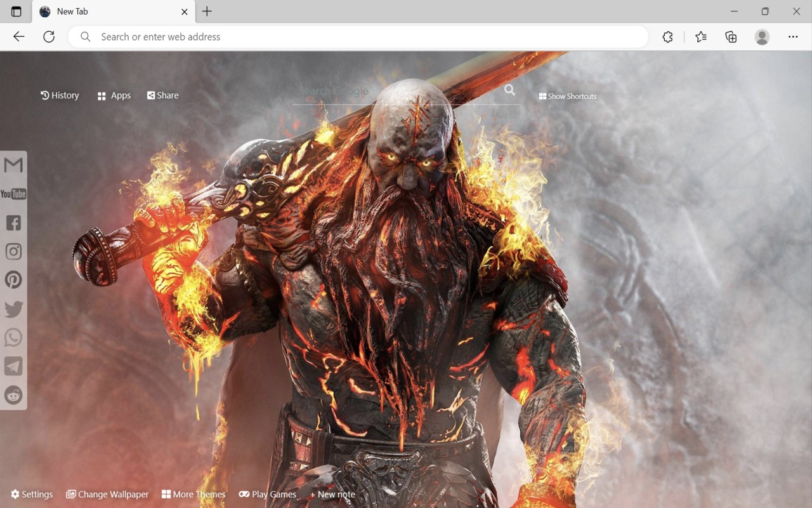Open the Extensions menu

coord(667,37)
